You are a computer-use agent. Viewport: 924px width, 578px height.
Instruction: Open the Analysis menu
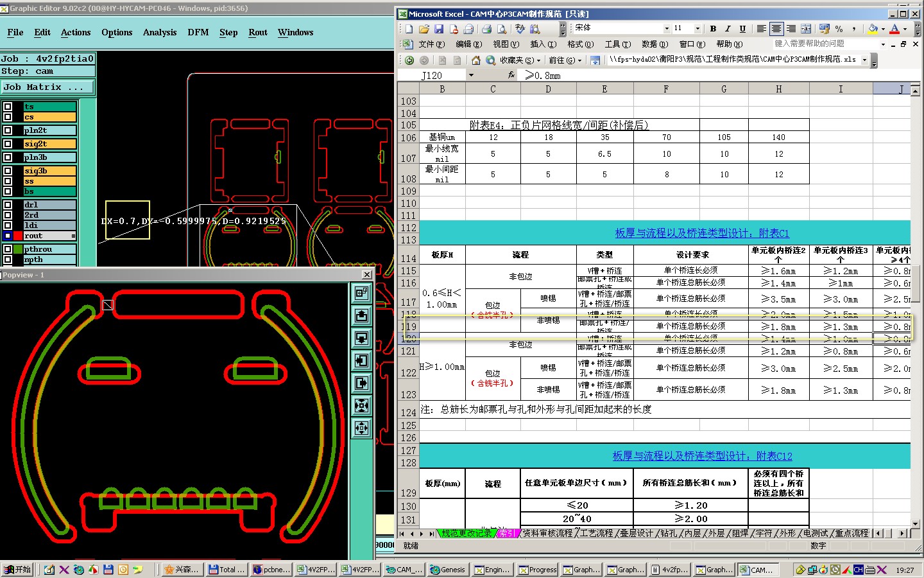(159, 32)
